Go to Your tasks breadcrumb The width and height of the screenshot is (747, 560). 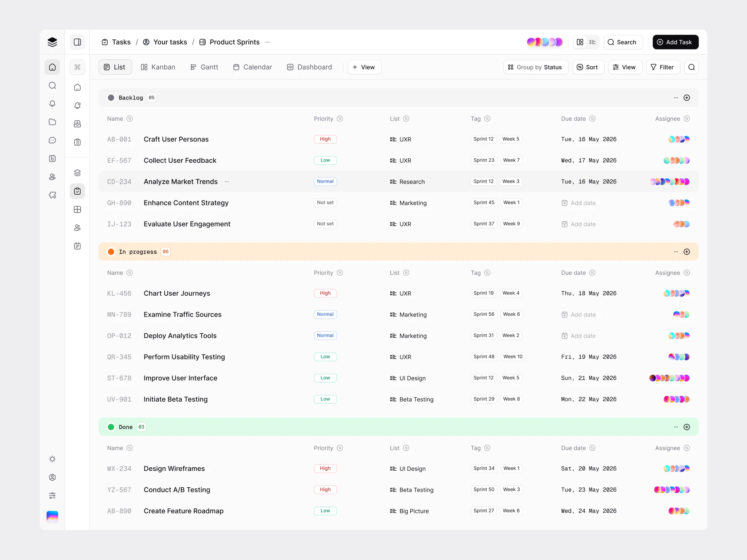tap(165, 42)
